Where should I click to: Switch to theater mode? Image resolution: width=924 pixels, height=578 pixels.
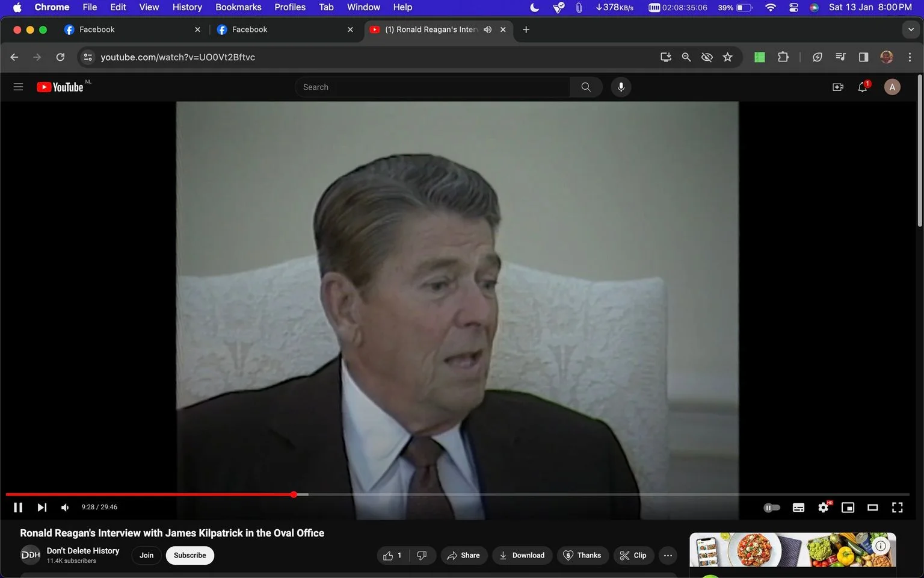(x=872, y=508)
